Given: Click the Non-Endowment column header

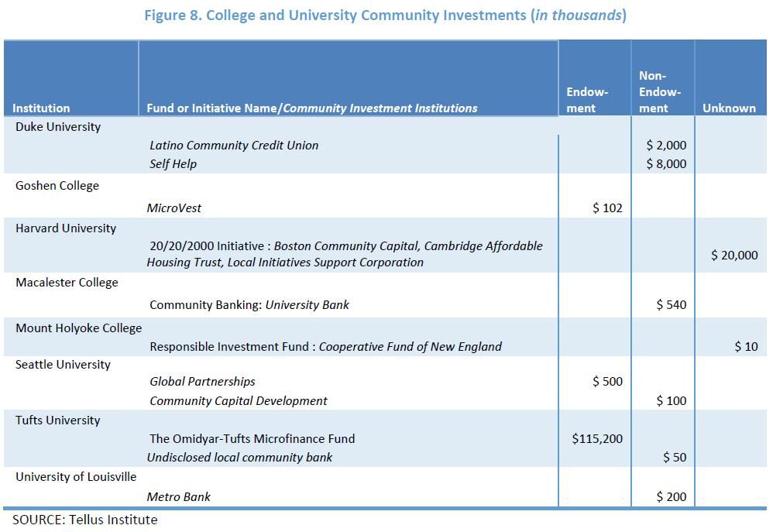Looking at the screenshot, I should pos(660,91).
